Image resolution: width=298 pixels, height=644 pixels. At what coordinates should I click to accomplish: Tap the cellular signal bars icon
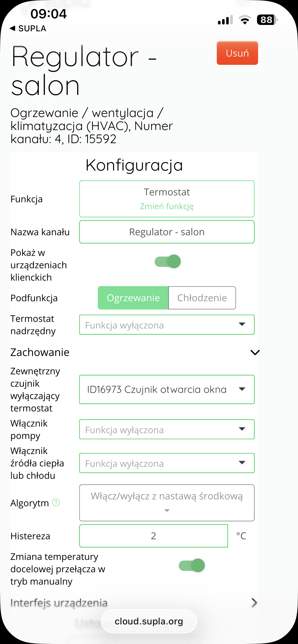coord(225,20)
